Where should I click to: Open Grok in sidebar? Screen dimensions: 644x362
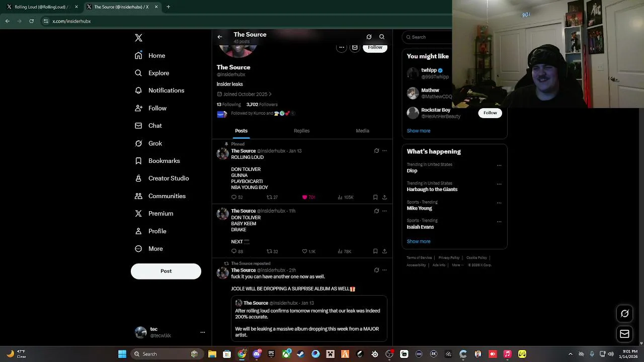click(148, 143)
